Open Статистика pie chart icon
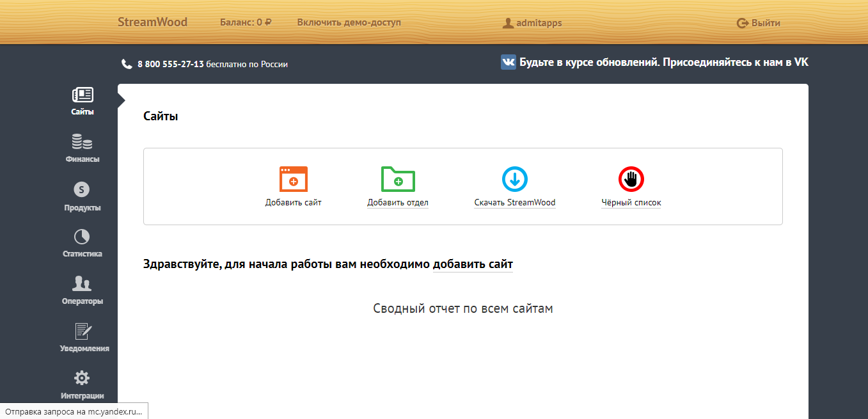 (x=82, y=237)
